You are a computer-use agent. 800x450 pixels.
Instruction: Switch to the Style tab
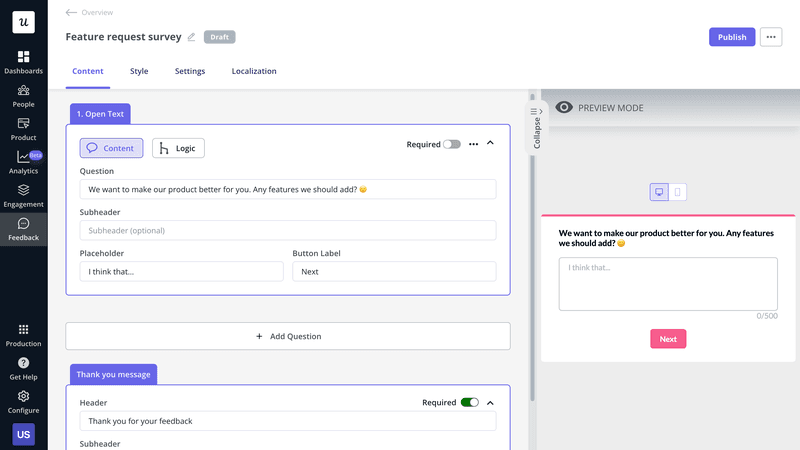(139, 71)
